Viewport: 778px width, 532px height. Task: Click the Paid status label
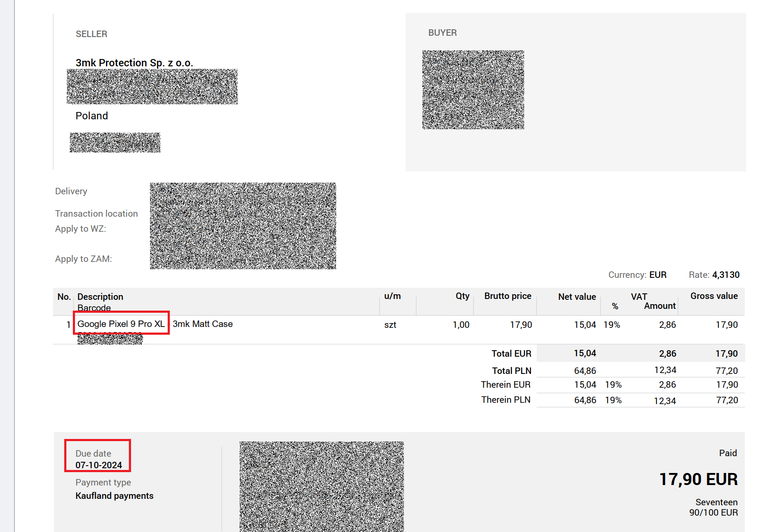click(x=728, y=453)
